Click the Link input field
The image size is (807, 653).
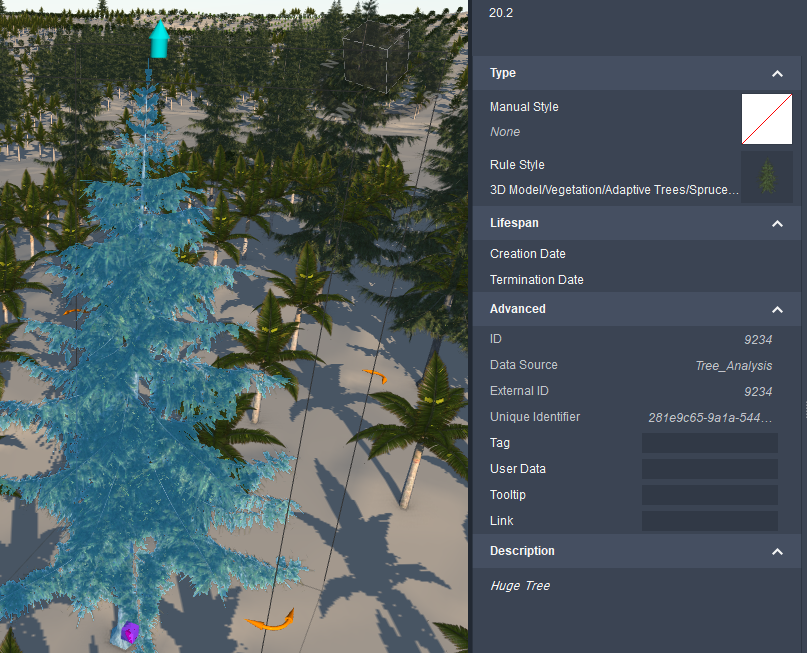[x=709, y=520]
